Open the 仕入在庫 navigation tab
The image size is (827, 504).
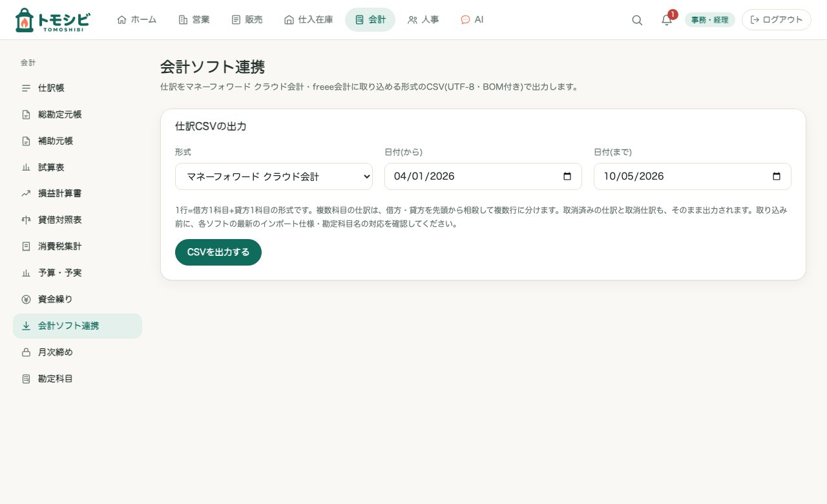(x=308, y=20)
